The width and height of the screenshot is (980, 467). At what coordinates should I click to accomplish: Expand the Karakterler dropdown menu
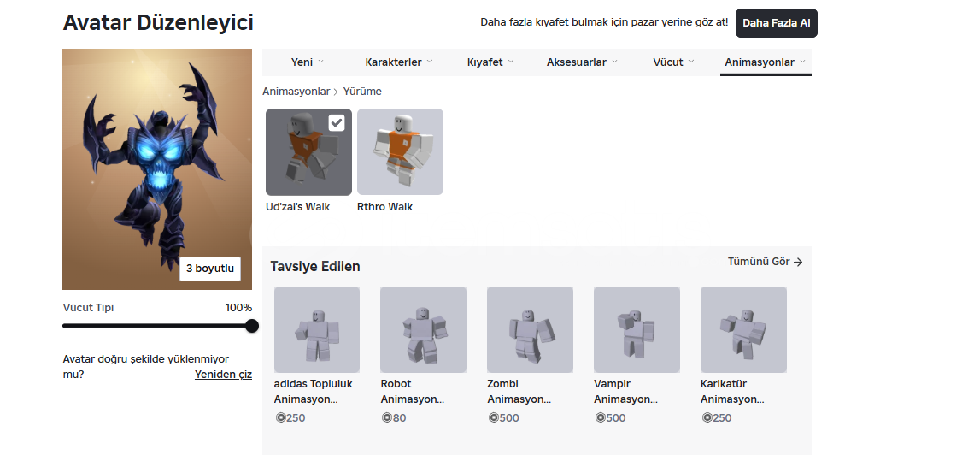[x=399, y=62]
